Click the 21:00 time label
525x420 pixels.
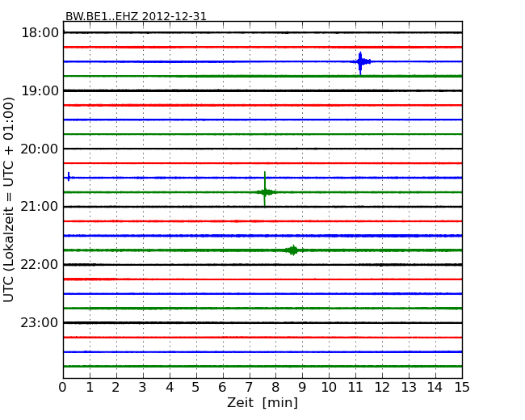[x=40, y=206]
